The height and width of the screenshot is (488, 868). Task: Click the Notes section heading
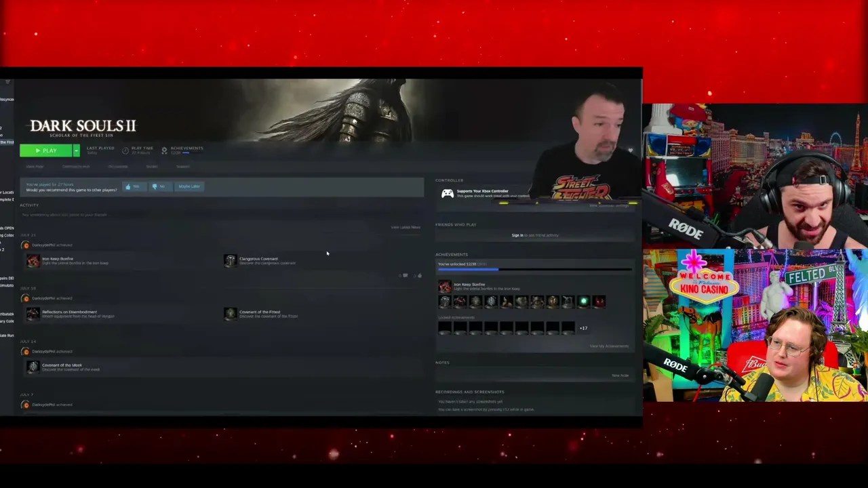[442, 363]
